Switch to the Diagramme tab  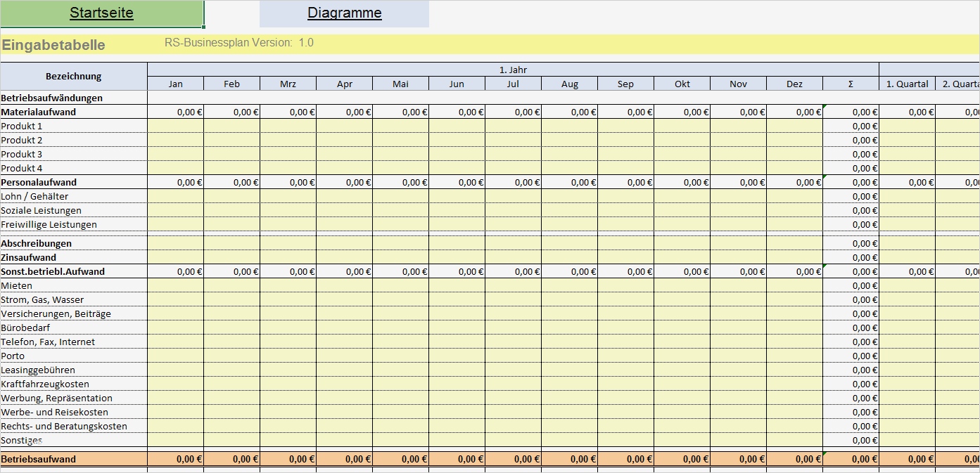pos(344,13)
